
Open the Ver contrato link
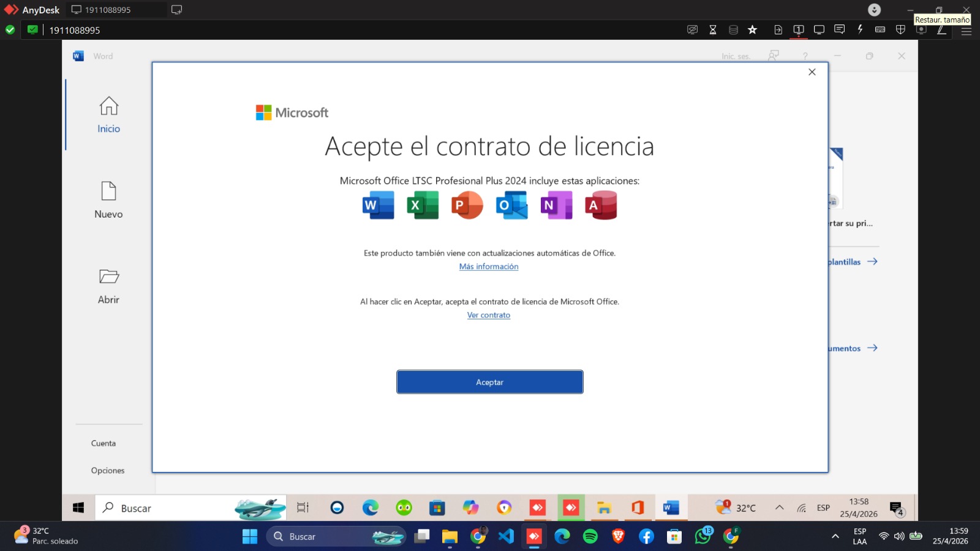coord(489,315)
